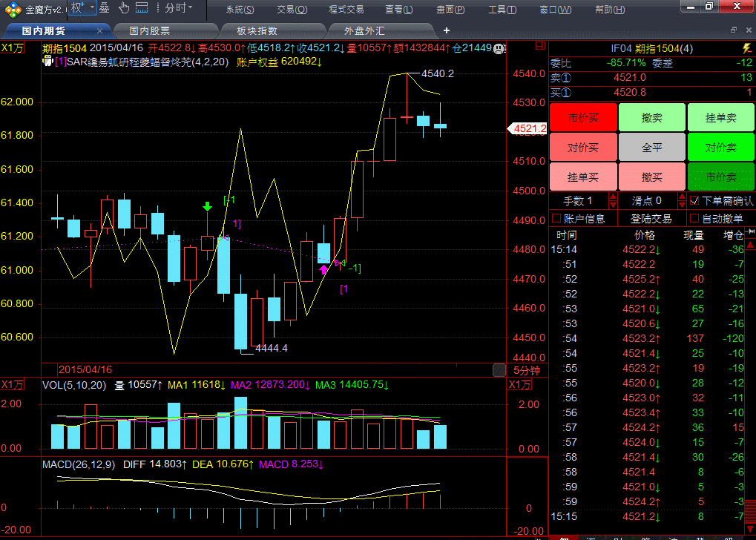Click the 手数 1 quantity field
The width and height of the screenshot is (756, 540).
(x=579, y=200)
